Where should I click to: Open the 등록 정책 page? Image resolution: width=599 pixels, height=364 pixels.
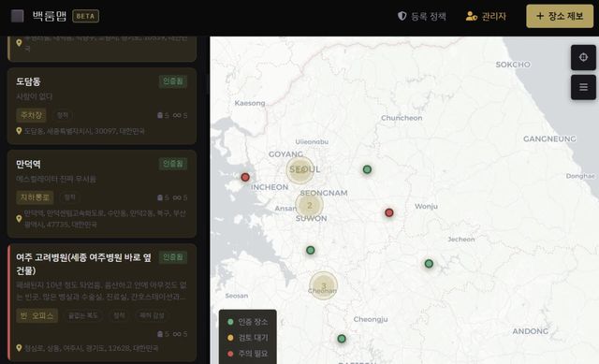click(x=429, y=16)
